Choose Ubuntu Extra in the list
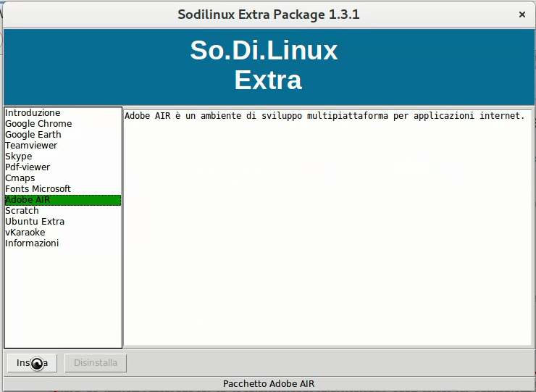 [35, 222]
